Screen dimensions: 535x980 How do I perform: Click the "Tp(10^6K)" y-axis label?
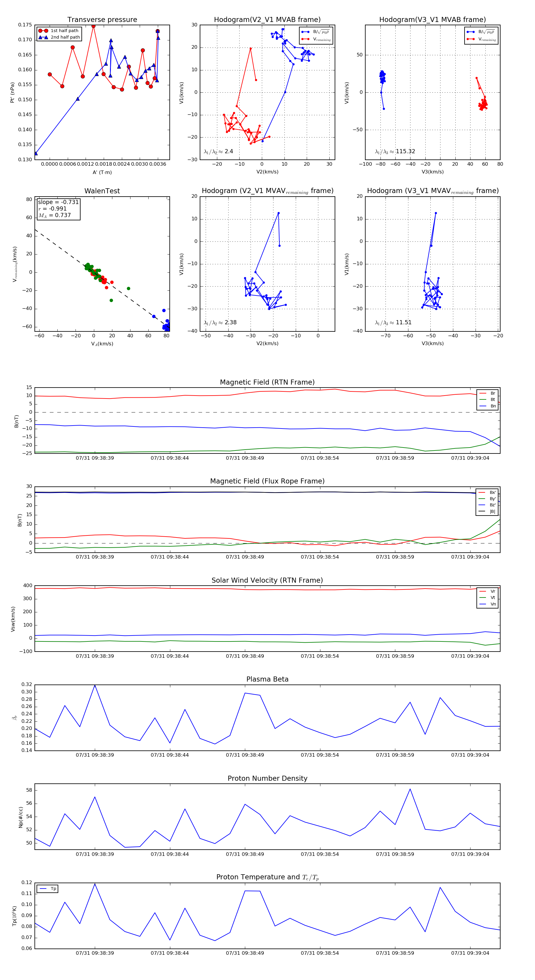click(15, 916)
